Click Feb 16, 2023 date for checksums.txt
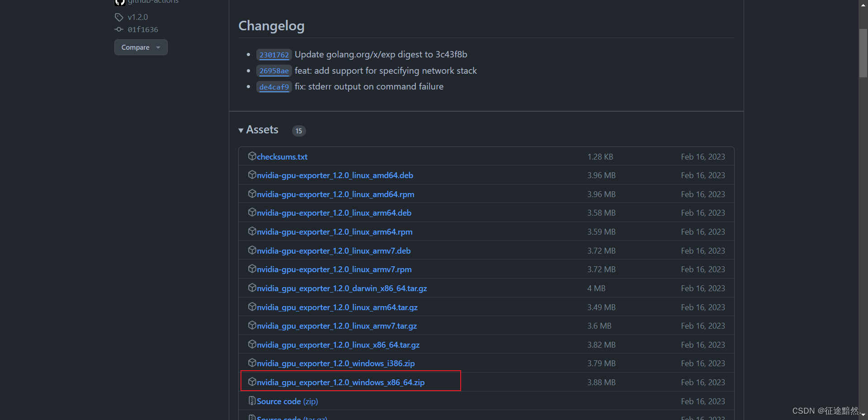This screenshot has height=420, width=868. (x=703, y=157)
